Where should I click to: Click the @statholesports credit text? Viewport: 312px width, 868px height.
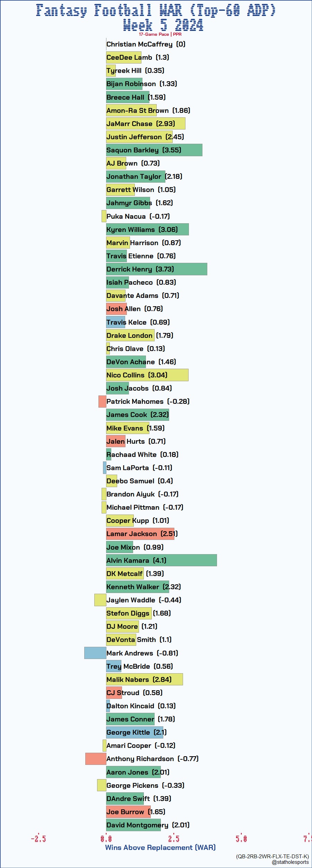pos(290,862)
